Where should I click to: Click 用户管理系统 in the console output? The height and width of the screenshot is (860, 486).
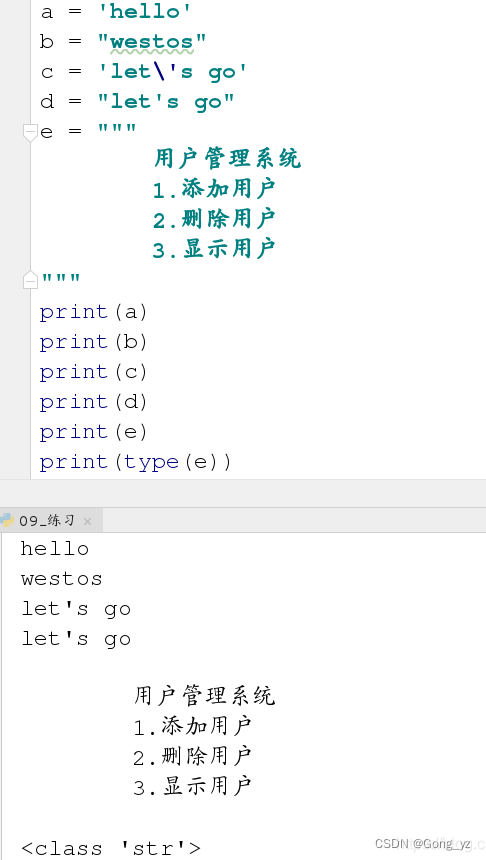(x=204, y=697)
